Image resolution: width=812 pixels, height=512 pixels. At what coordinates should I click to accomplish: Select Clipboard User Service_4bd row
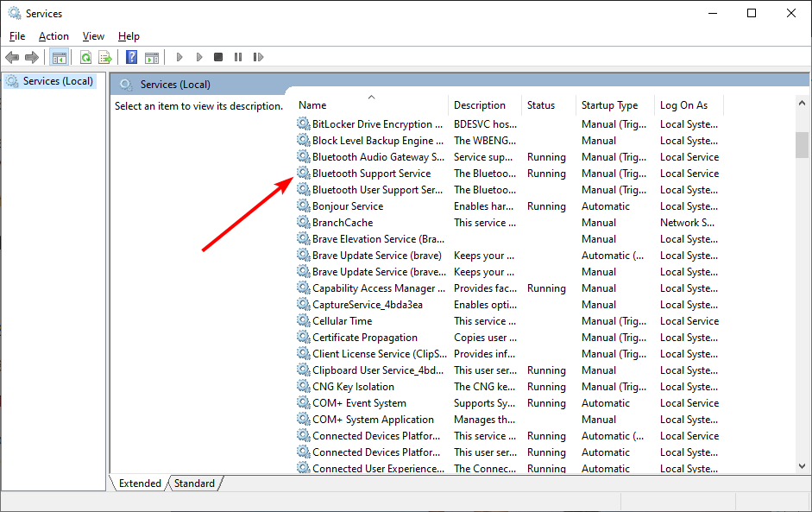coord(508,370)
